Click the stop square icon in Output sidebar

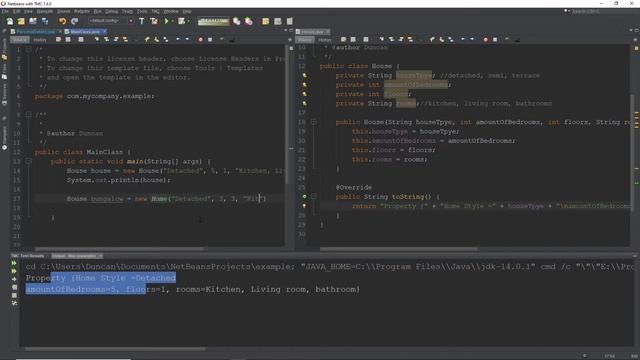(14, 295)
